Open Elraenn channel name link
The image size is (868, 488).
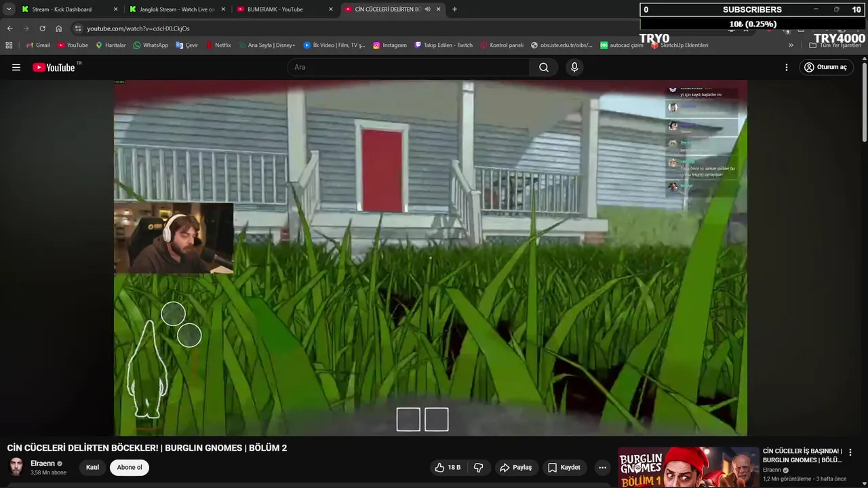coord(43,464)
